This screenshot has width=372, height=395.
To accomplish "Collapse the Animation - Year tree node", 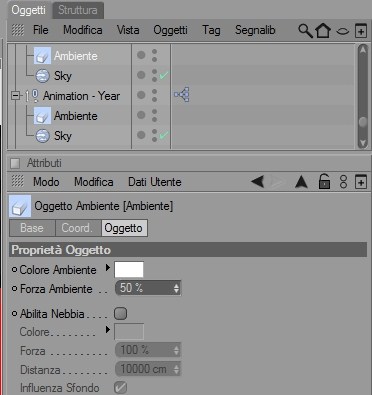I will [15, 96].
